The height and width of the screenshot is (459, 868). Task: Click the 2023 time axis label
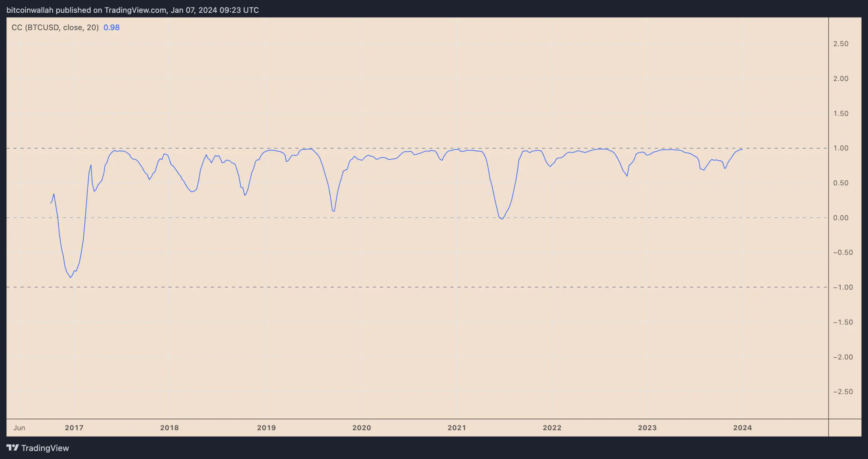coord(647,428)
